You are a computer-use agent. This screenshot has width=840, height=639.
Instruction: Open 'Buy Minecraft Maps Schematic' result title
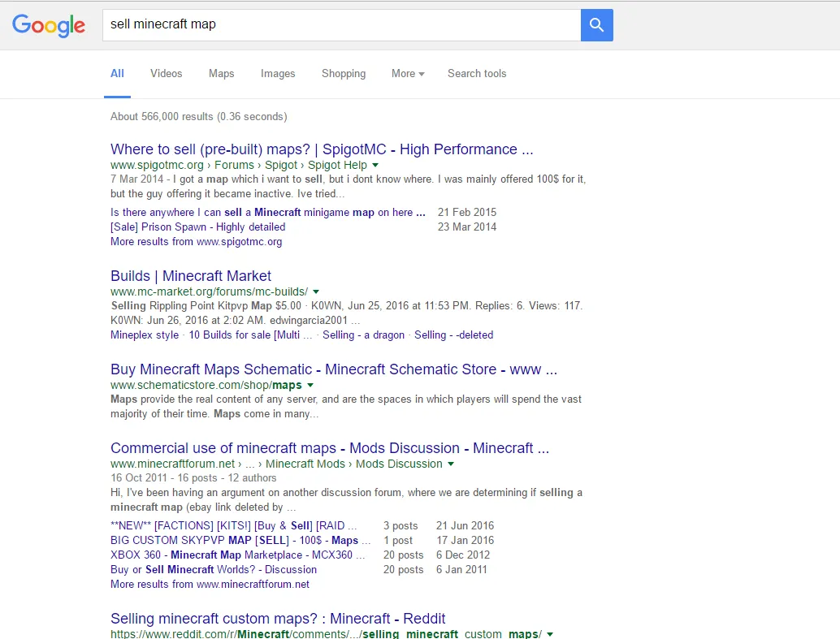(334, 369)
